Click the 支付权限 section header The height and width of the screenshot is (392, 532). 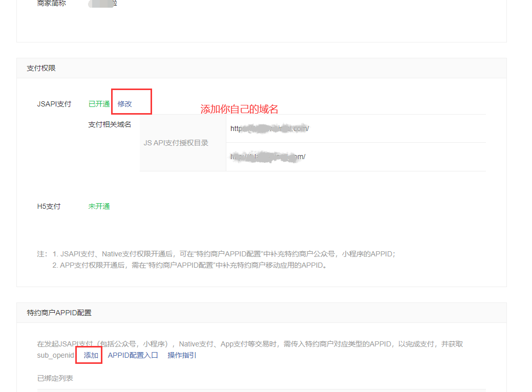coord(262,68)
